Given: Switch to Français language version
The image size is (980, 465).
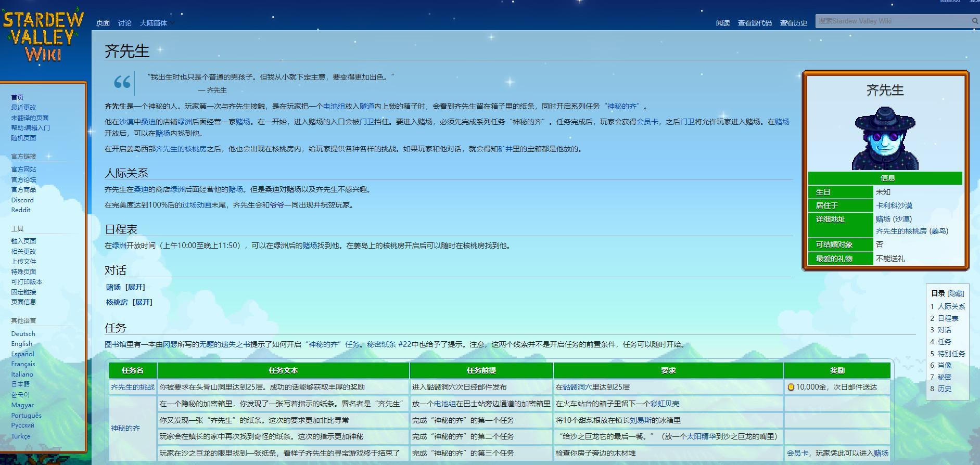Looking at the screenshot, I should click(x=23, y=364).
